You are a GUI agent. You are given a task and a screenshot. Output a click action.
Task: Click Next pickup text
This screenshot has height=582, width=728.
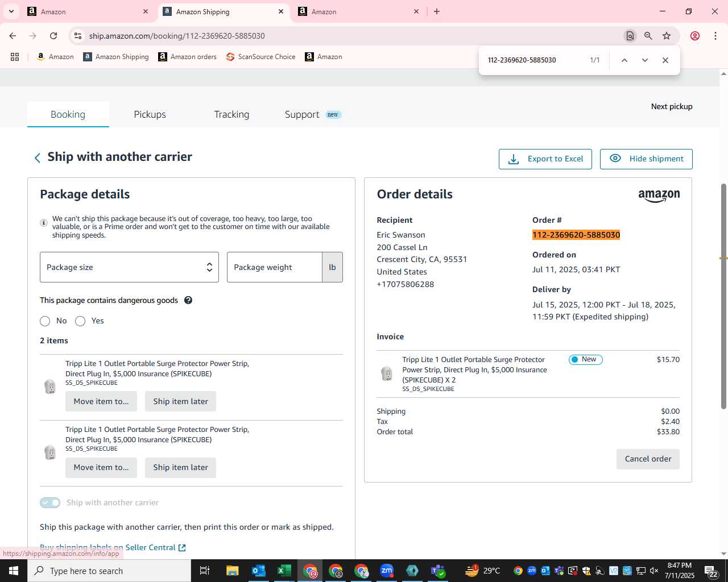tap(672, 106)
